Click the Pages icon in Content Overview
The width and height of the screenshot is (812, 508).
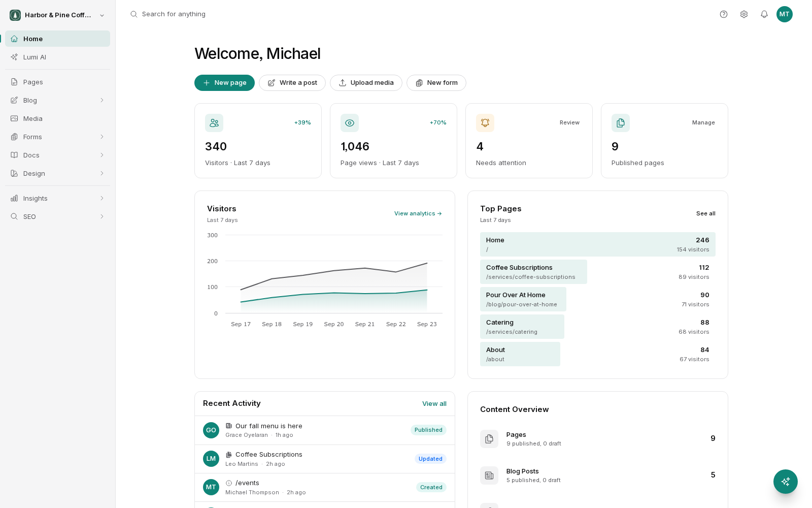click(489, 439)
